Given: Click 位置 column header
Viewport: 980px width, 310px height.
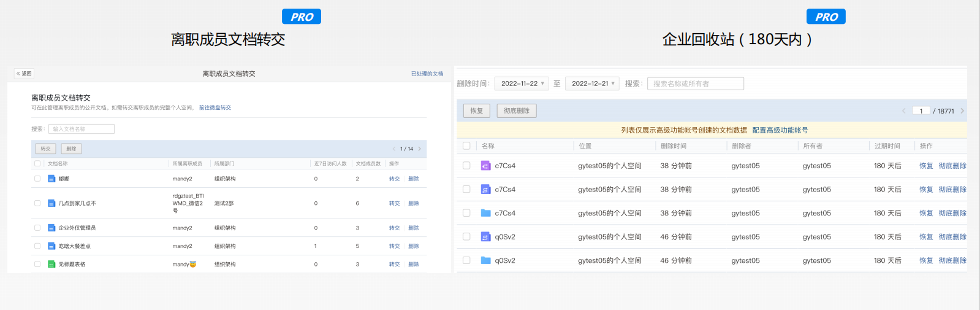Looking at the screenshot, I should click(585, 146).
